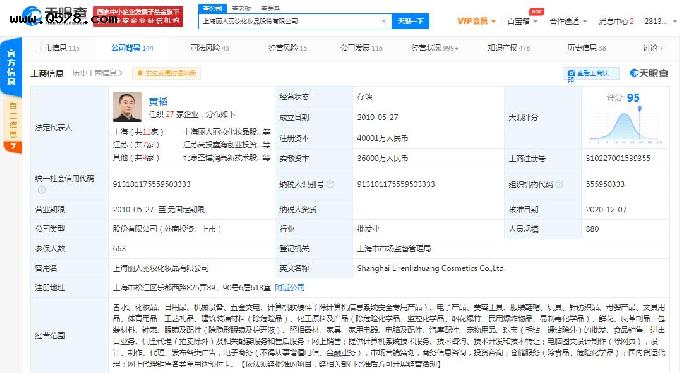
Task: Select the paid-in capital 36000万人民币
Action: (382, 158)
